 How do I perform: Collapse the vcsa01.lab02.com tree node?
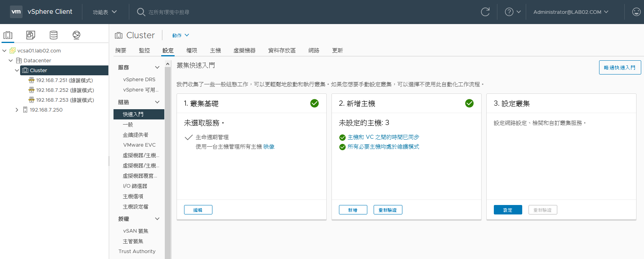tap(4, 50)
